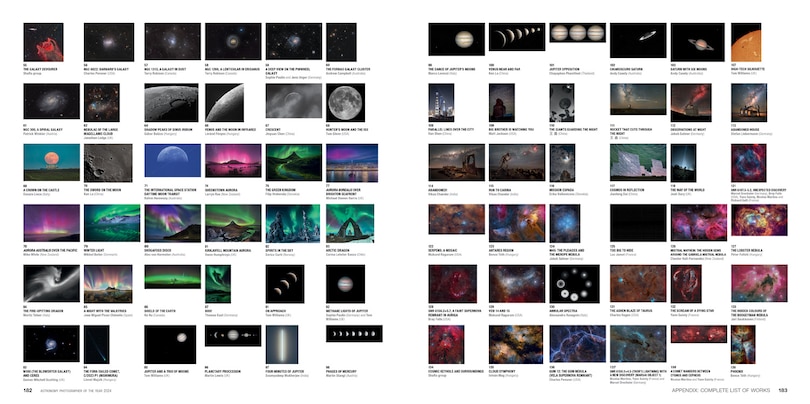Select the Phases of Mercury strip thumbnail
The width and height of the screenshot is (810, 404).
click(354, 334)
